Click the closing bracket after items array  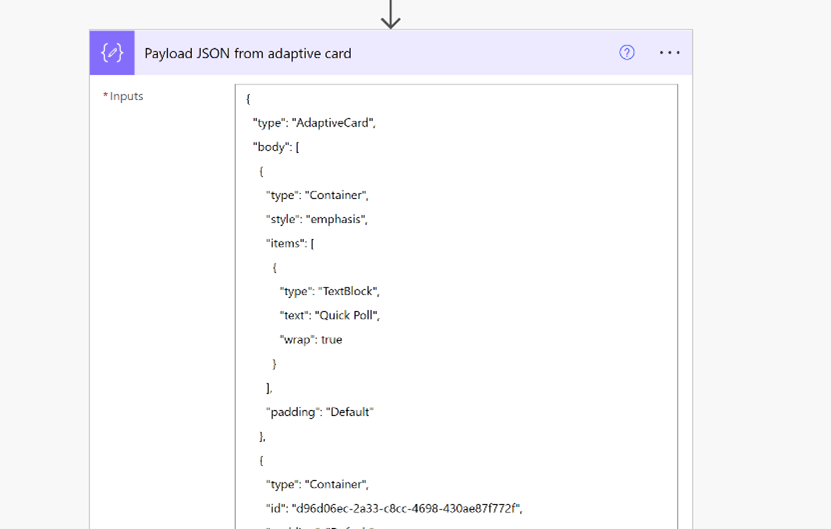coord(268,387)
